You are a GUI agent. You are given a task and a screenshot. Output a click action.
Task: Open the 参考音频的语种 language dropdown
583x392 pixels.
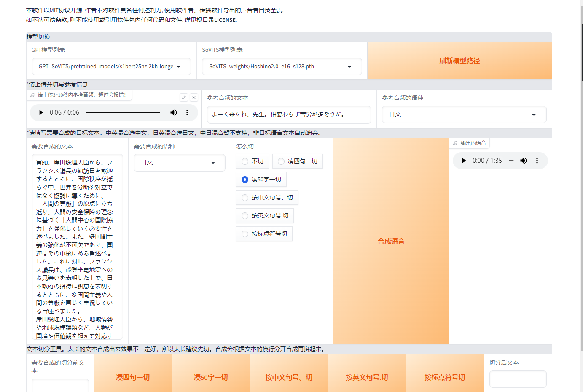[464, 115]
